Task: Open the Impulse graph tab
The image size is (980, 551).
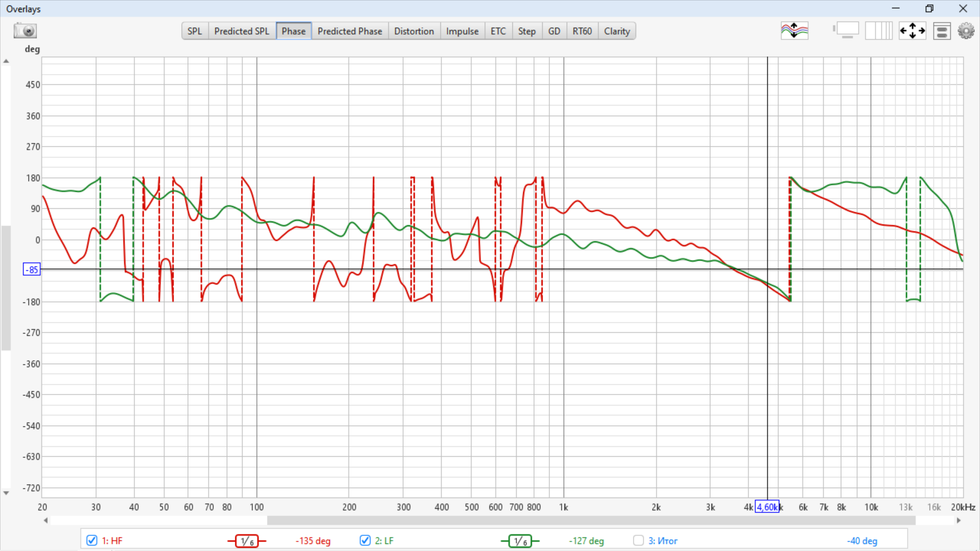Action: click(462, 31)
